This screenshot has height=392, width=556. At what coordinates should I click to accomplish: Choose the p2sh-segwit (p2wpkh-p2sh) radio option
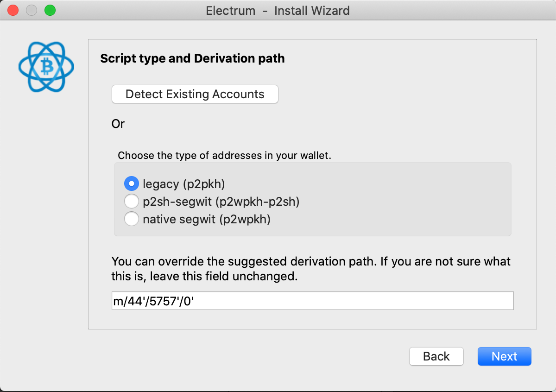click(x=132, y=202)
